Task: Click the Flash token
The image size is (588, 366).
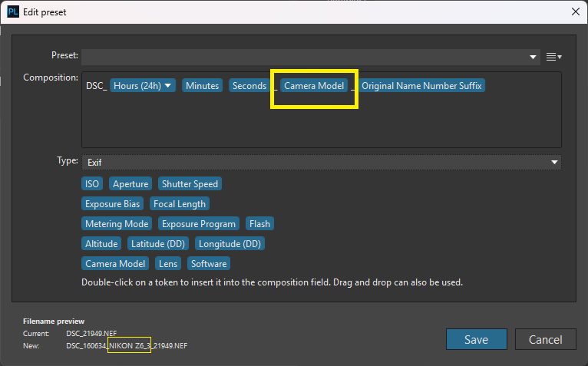Action: (259, 224)
